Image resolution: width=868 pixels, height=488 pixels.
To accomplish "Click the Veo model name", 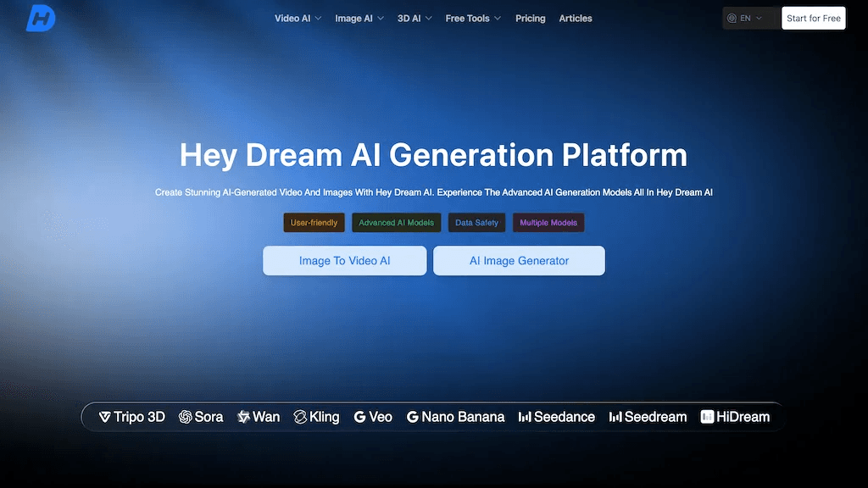I will point(381,417).
